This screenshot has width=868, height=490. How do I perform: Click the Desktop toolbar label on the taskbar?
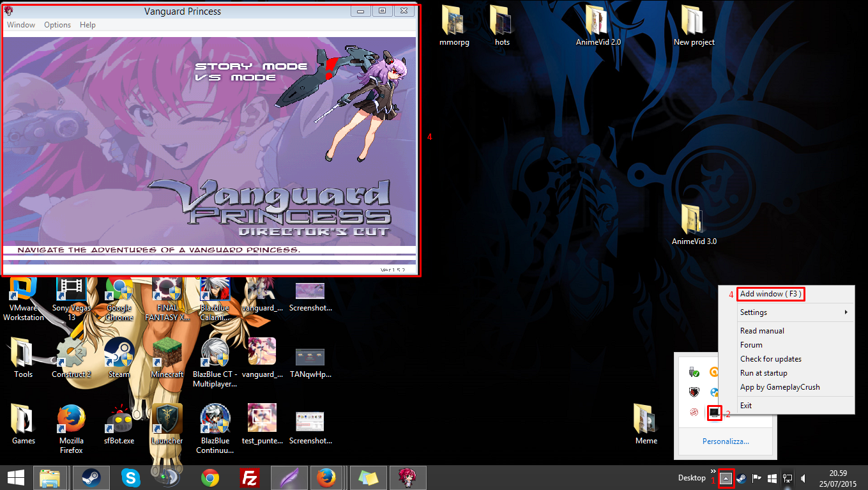pos(692,478)
